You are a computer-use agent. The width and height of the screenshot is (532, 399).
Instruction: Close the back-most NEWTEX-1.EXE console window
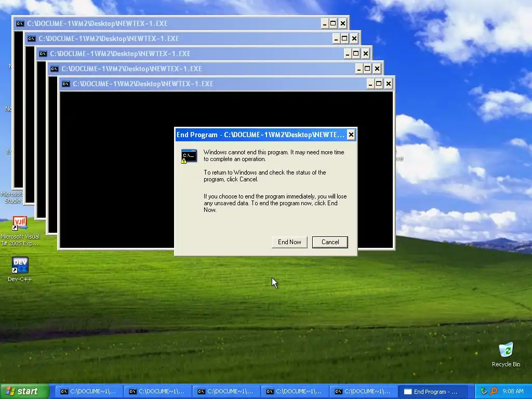[343, 23]
